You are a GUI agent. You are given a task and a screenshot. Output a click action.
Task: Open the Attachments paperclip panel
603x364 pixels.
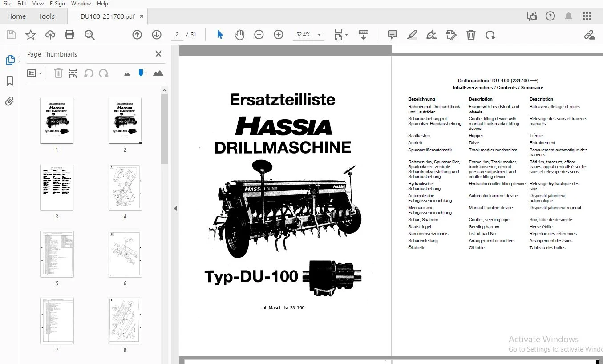point(10,101)
